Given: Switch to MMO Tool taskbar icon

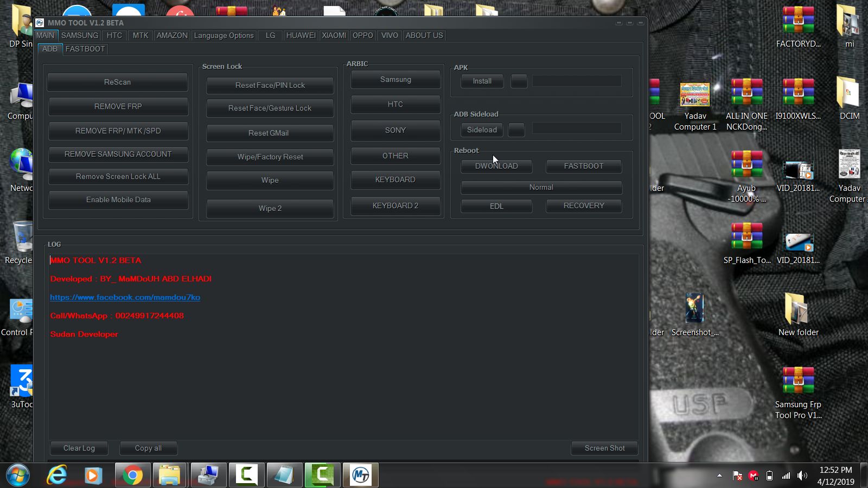Looking at the screenshot, I should coord(360,476).
